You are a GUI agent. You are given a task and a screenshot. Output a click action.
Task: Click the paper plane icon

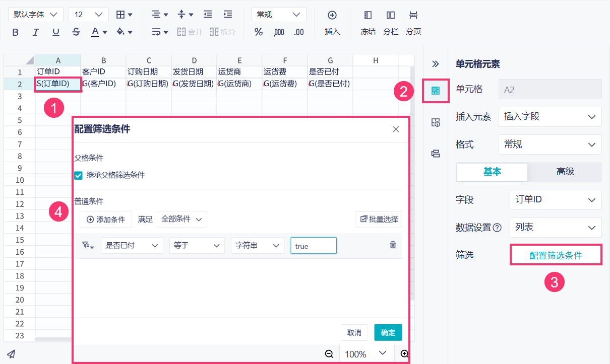pyautogui.click(x=11, y=353)
